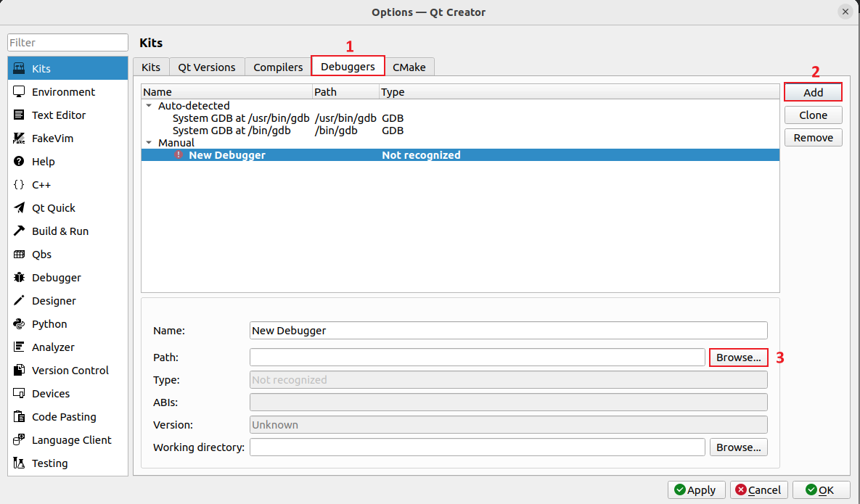Open Debugger bug icon in sidebar
Viewport: 860px width, 504px height.
tap(19, 277)
